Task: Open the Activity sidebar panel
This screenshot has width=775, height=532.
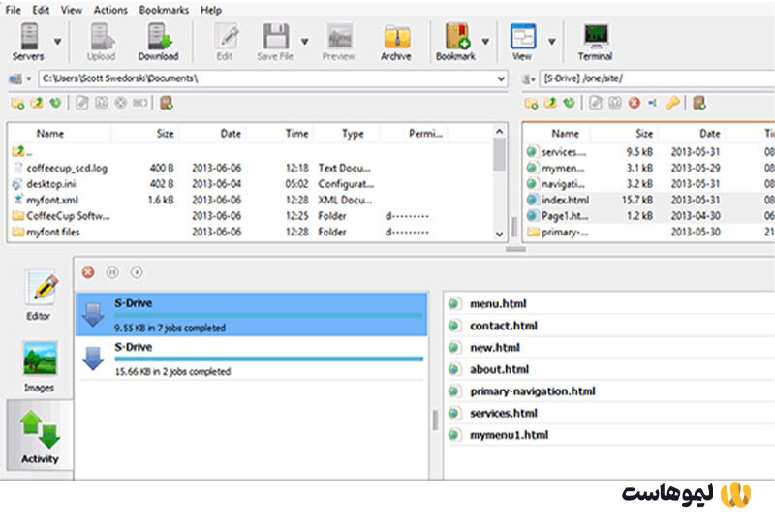Action: pos(40,436)
